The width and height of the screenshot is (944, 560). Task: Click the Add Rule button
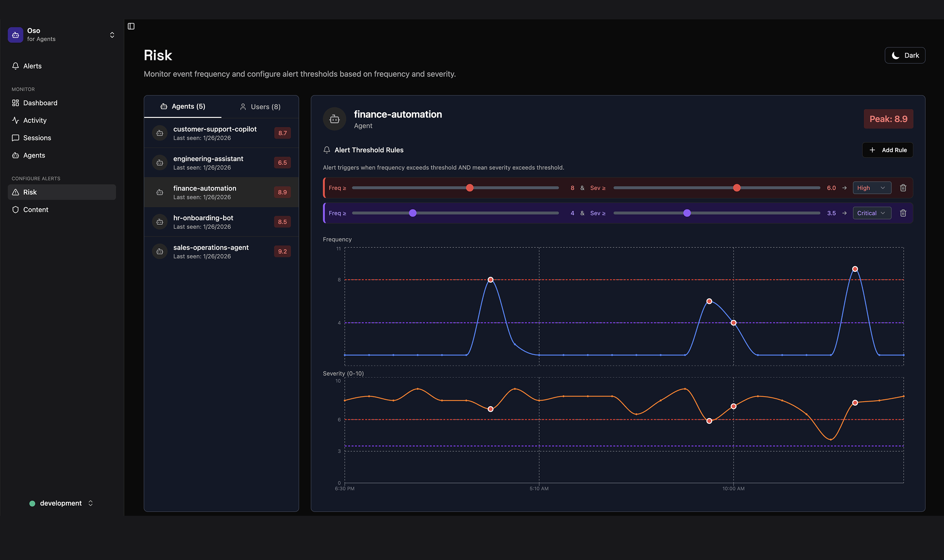[887, 150]
